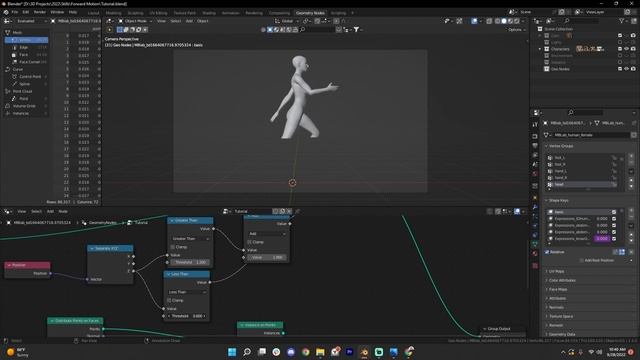The image size is (640, 360).
Task: Open the Modifier properties wrench tab
Action: (x=535, y=207)
